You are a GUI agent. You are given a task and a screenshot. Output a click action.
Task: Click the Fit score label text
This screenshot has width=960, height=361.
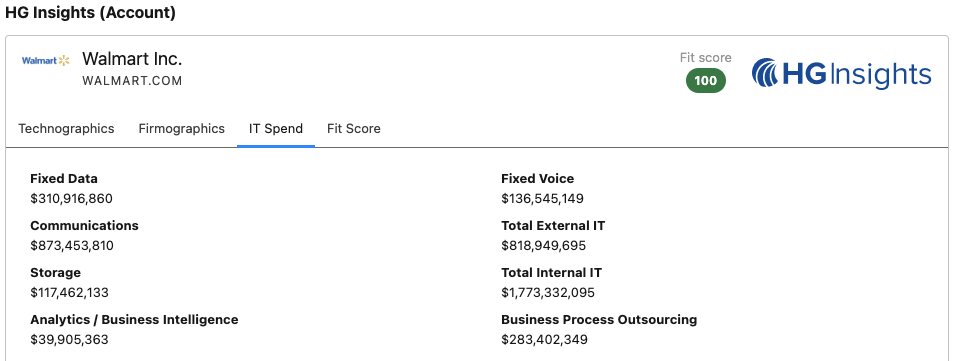tap(706, 58)
